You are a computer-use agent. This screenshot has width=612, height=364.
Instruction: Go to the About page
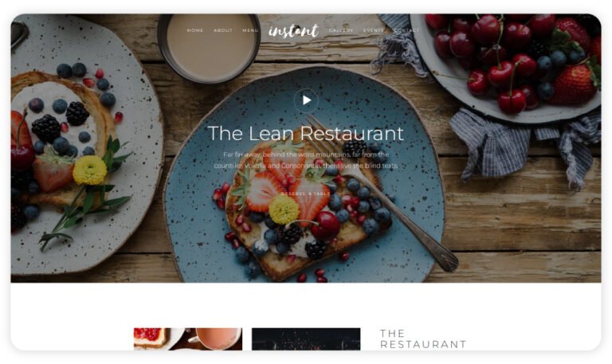click(223, 30)
